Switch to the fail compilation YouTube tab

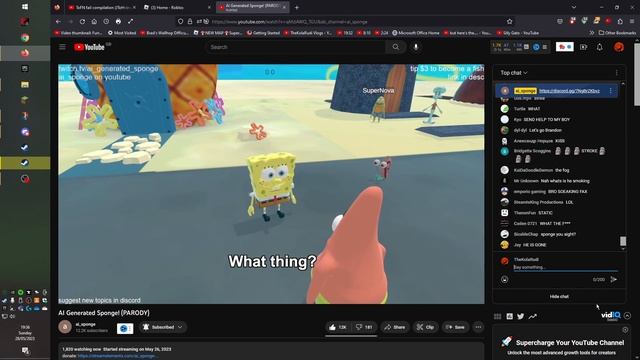coord(102,7)
